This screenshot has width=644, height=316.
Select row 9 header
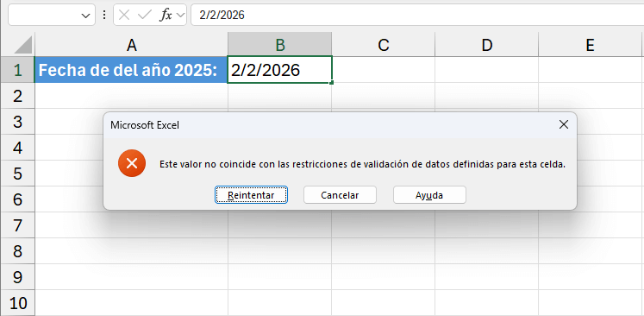click(x=17, y=277)
